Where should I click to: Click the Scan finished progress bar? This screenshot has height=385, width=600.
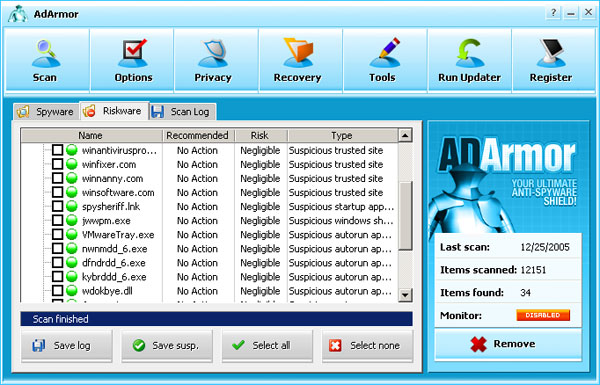[x=217, y=319]
